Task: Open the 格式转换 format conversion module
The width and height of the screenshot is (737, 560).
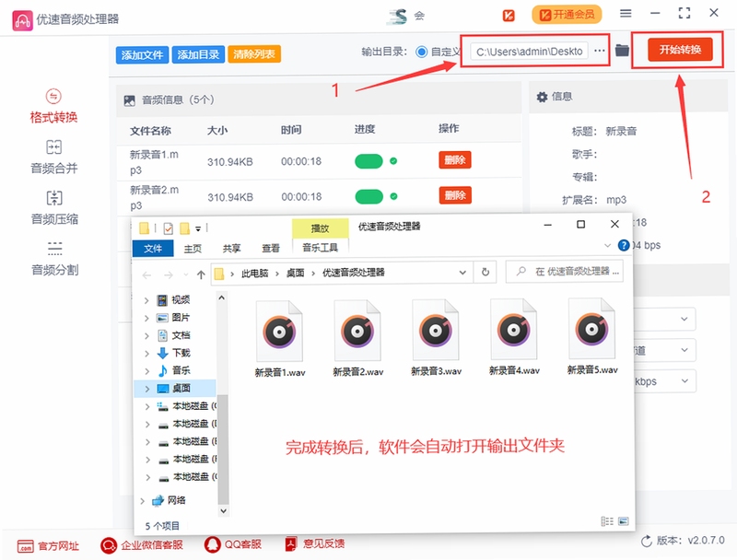Action: (x=53, y=107)
